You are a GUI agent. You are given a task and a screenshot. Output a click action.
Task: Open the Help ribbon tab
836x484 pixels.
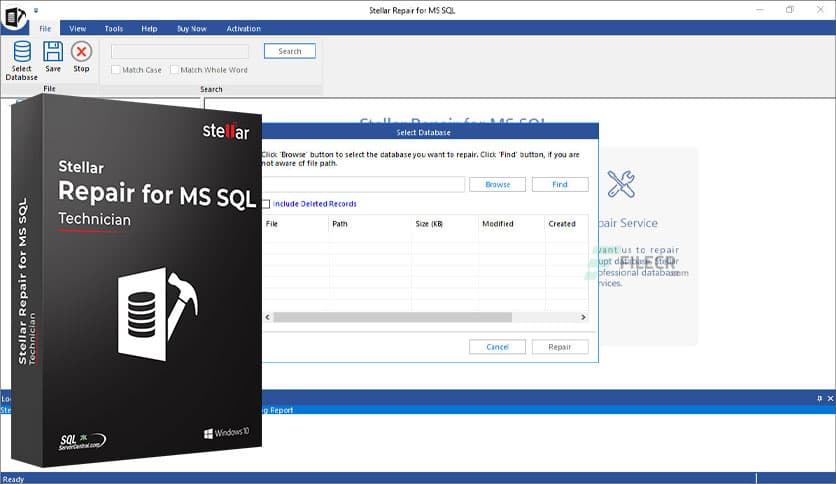[149, 29]
